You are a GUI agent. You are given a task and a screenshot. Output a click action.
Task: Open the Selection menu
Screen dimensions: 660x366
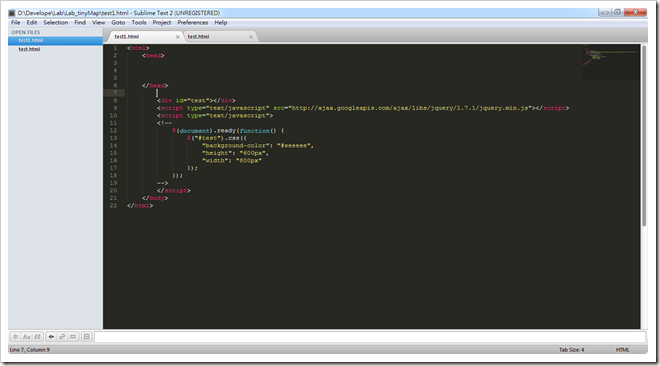click(56, 23)
